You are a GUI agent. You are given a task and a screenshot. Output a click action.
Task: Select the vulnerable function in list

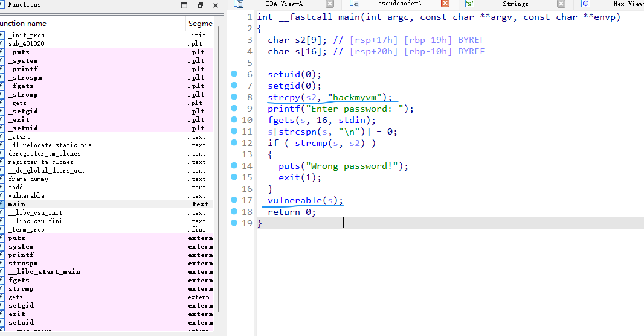click(x=107, y=195)
